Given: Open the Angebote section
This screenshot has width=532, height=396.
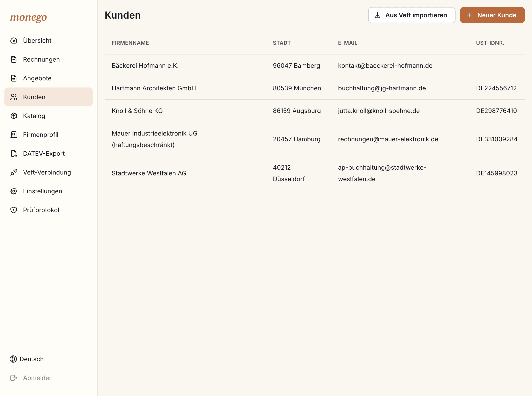Looking at the screenshot, I should (49, 78).
